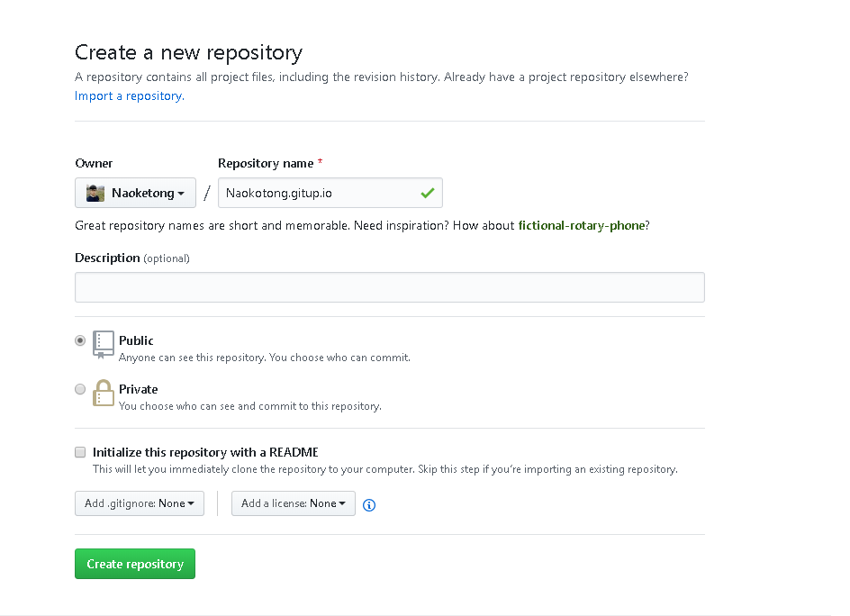
Task: Click the bold Private option label
Action: [138, 389]
